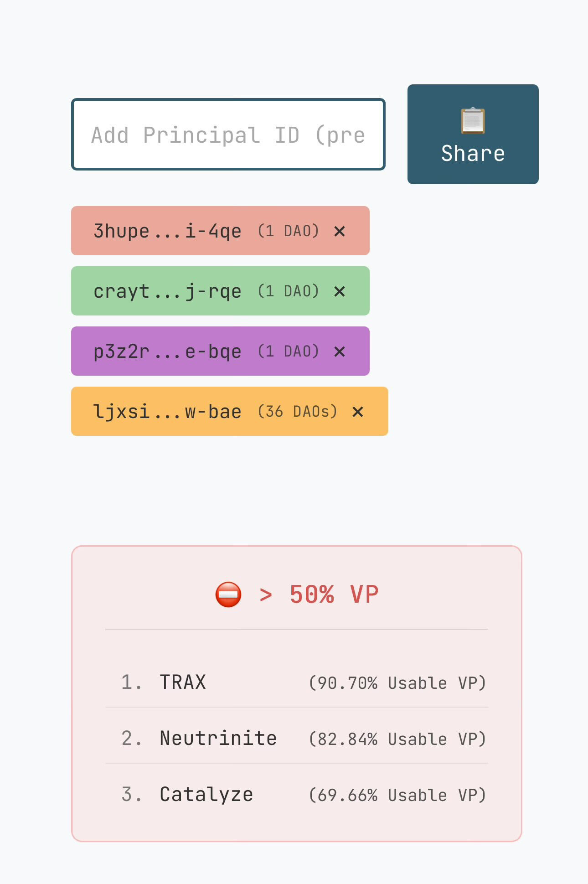Click the red no-entry icon
This screenshot has width=588, height=884.
(x=228, y=595)
